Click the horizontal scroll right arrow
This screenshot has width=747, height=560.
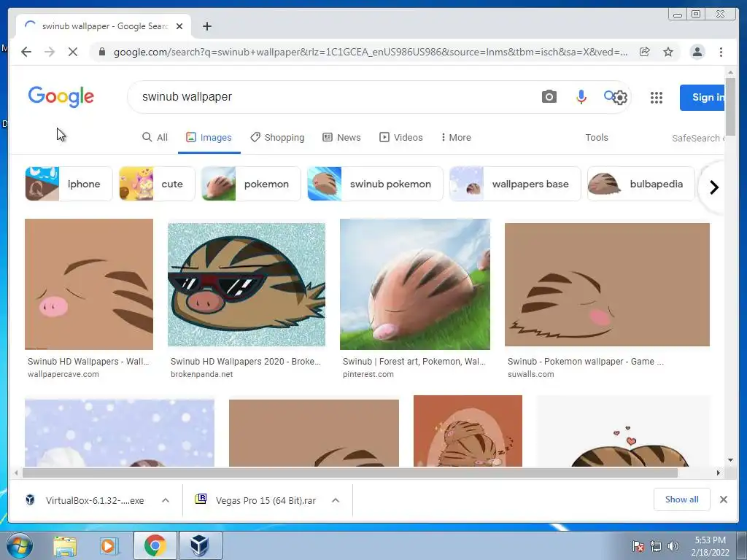(719, 472)
